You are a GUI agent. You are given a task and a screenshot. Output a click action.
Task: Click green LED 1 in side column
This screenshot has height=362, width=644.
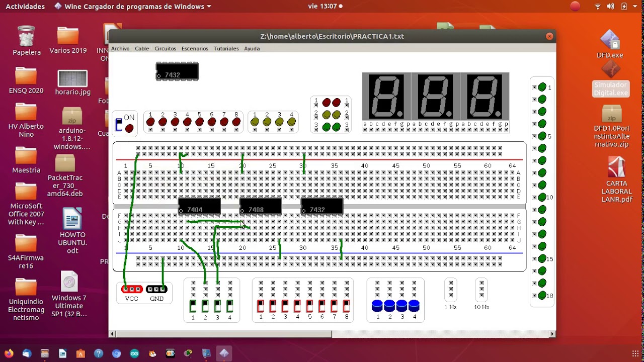click(x=542, y=87)
